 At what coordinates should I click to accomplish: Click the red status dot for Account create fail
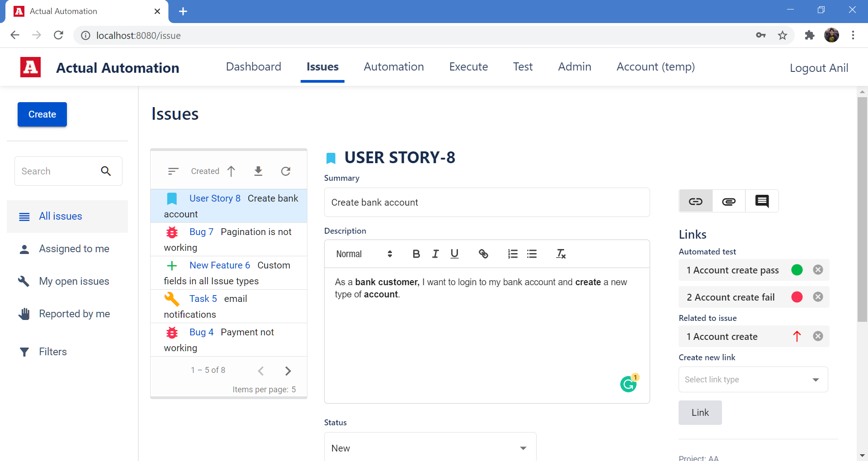(797, 297)
